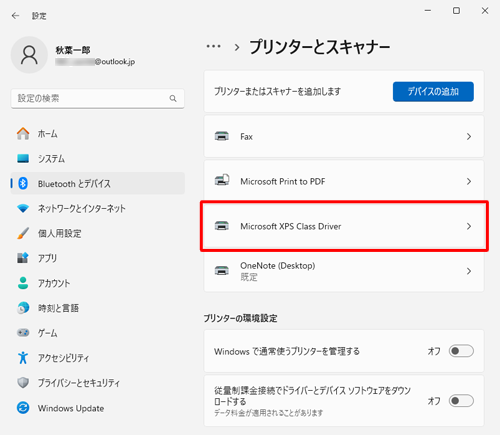The height and width of the screenshot is (435, 500).
Task: Select アカウント in the sidebar
Action: (x=98, y=283)
